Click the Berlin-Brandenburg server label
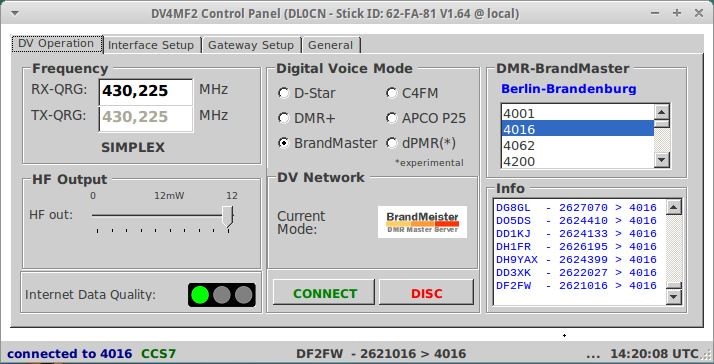The height and width of the screenshot is (364, 714). 569,89
